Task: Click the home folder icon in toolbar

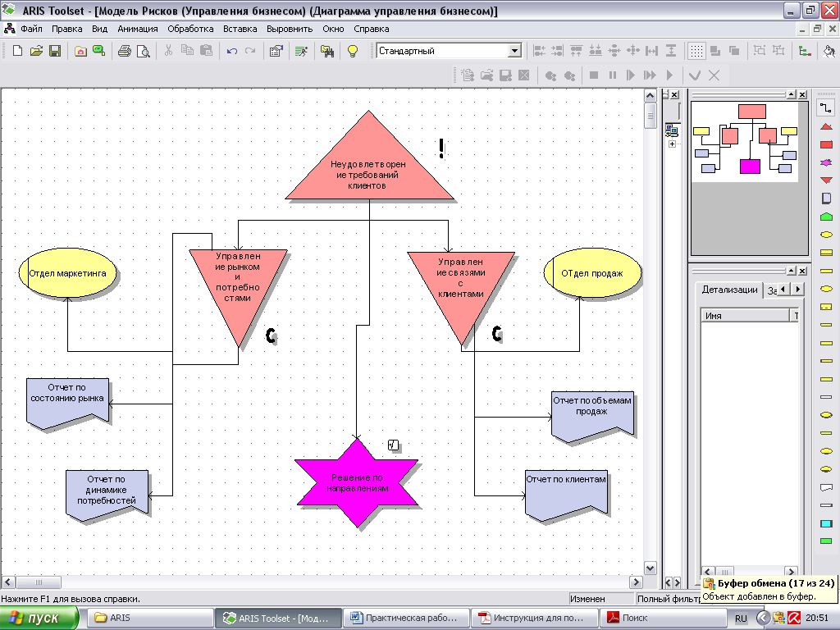Action: [x=80, y=51]
